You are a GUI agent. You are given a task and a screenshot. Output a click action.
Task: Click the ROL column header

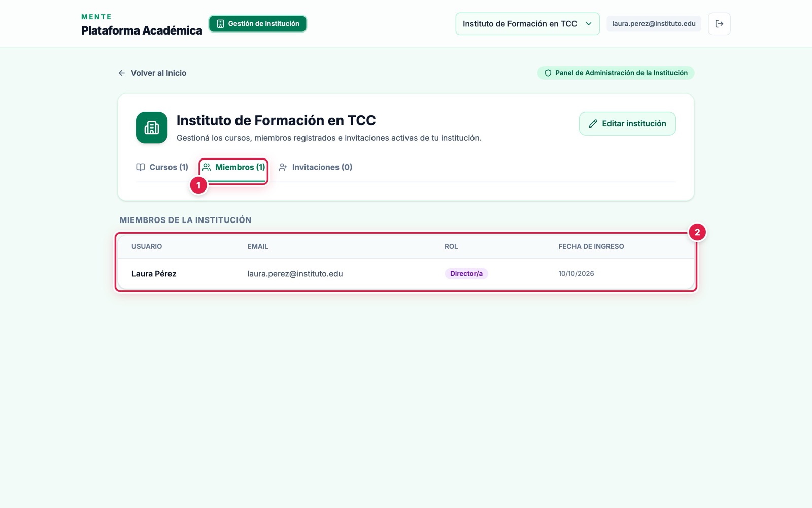tap(451, 247)
